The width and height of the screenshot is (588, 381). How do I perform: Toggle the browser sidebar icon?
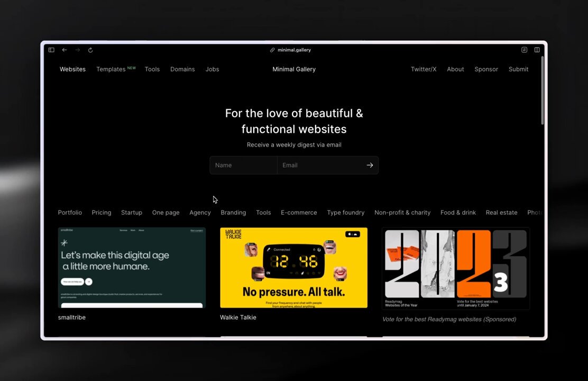[x=51, y=50]
